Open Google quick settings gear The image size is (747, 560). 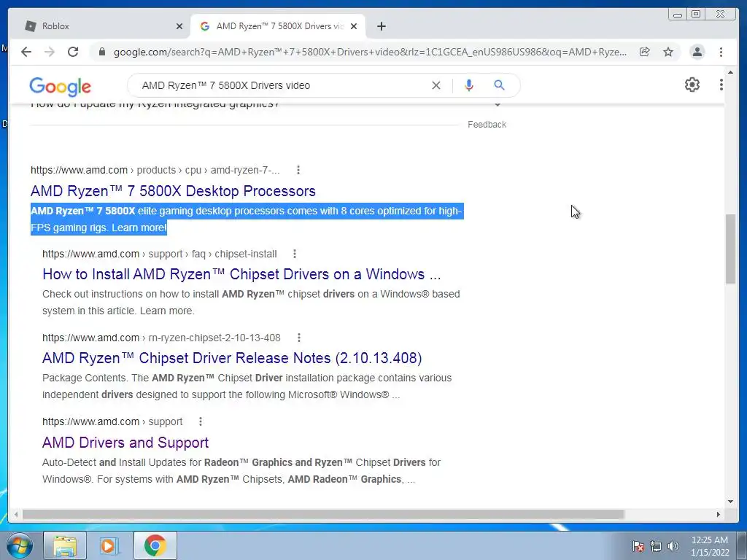692,85
